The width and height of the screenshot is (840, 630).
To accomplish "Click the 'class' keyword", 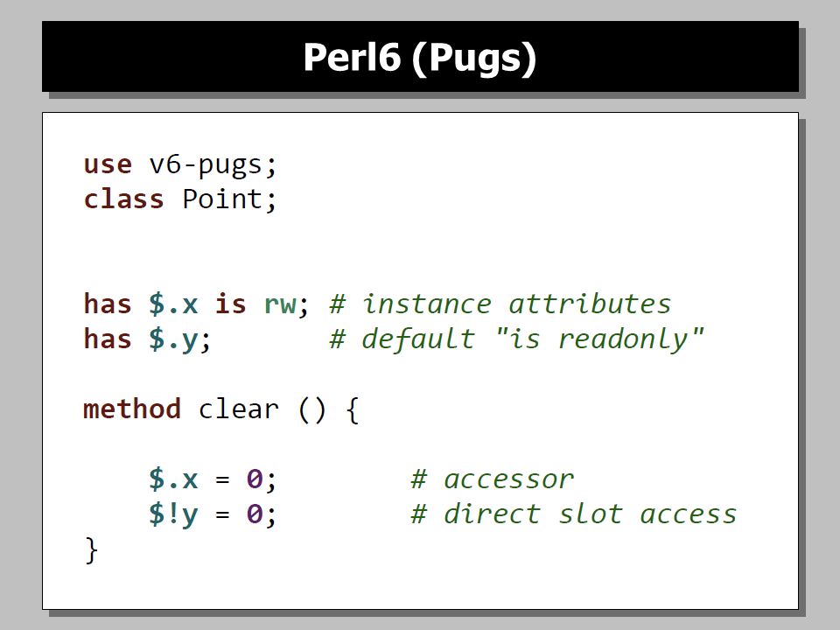I will pyautogui.click(x=123, y=199).
